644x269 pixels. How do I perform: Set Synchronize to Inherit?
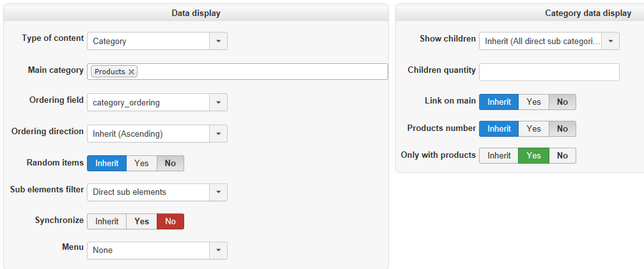tap(107, 221)
